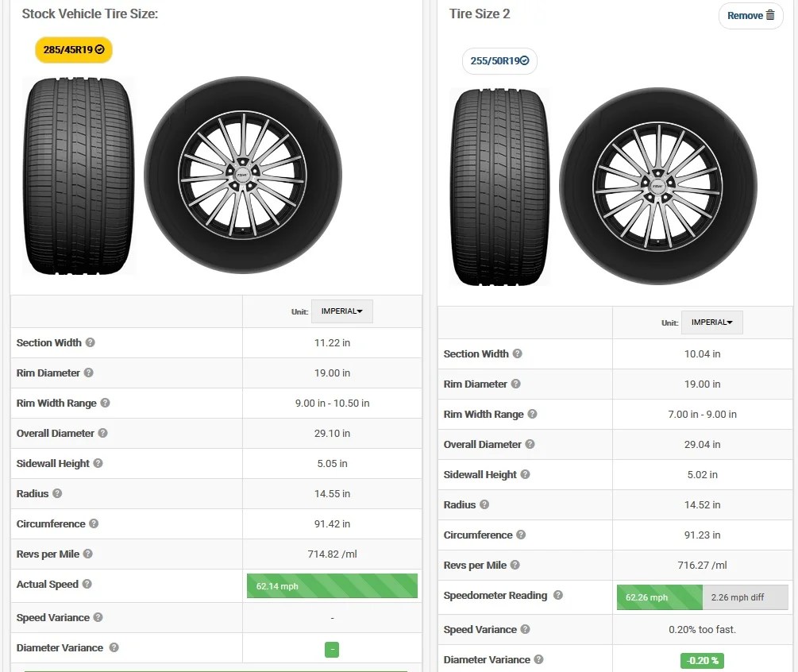This screenshot has width=798, height=672.
Task: Click the 62.14 mph actual speed bar
Action: coord(332,586)
